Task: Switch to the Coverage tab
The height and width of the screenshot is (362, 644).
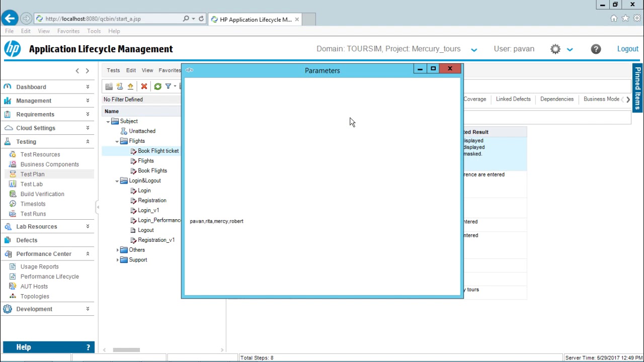Action: tap(474, 99)
